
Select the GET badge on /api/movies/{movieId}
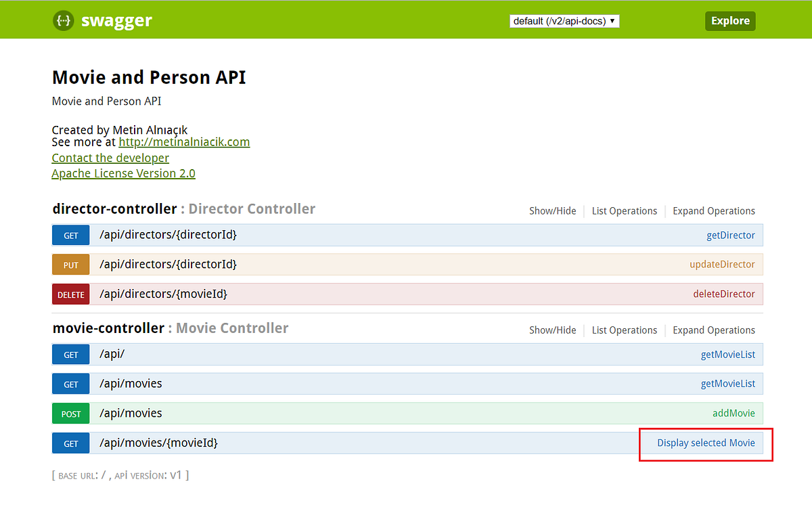[70, 443]
